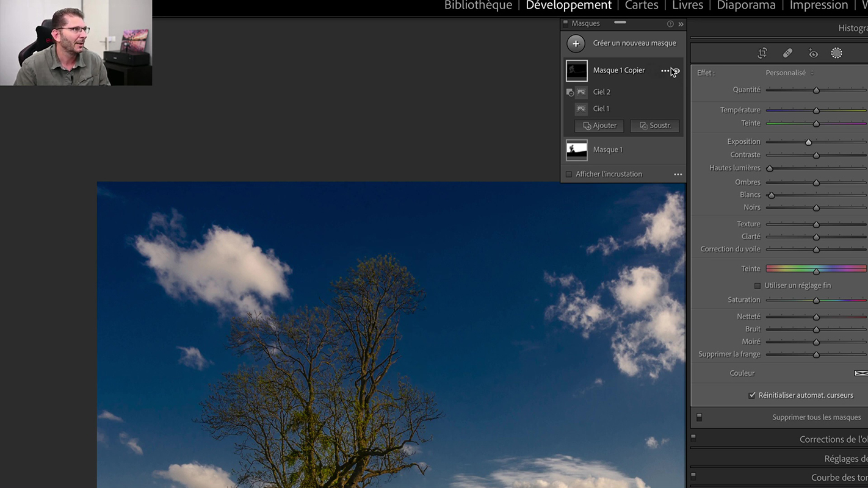Open the Cartes module
The image size is (868, 488).
click(641, 5)
